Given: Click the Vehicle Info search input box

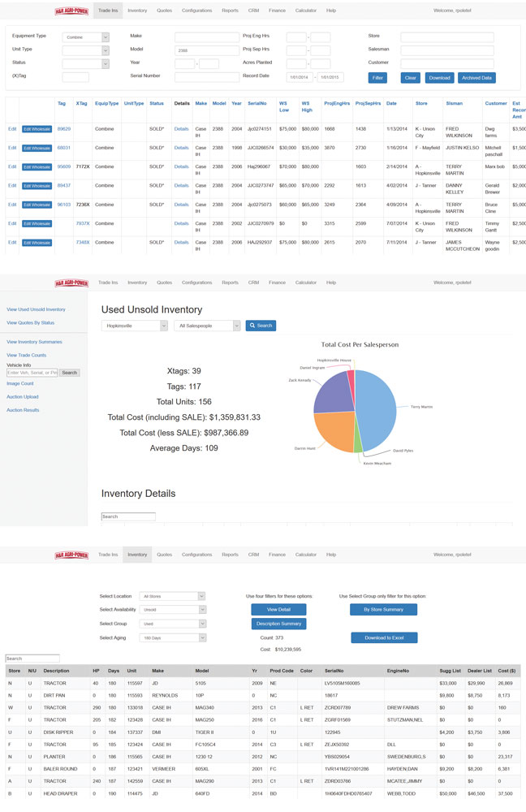Looking at the screenshot, I should tap(32, 373).
